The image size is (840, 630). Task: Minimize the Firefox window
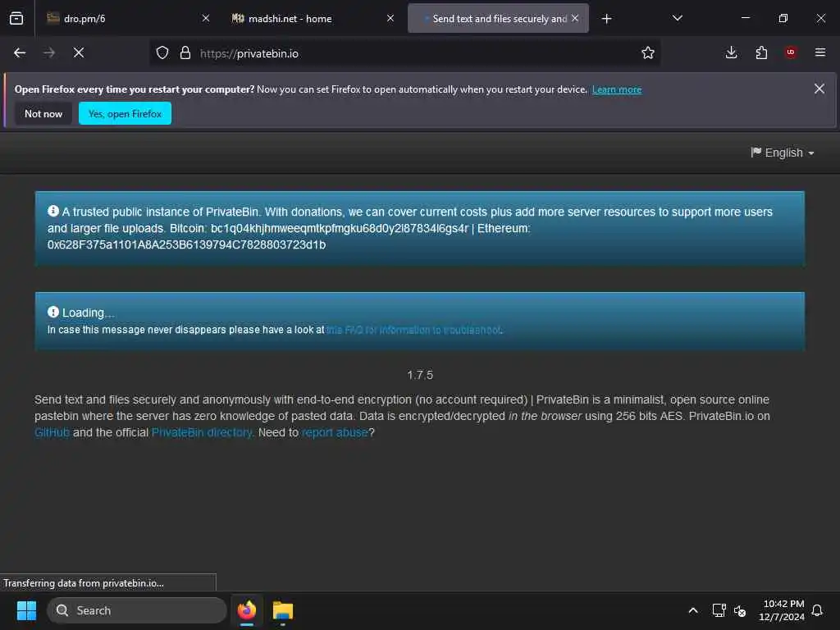coord(746,18)
